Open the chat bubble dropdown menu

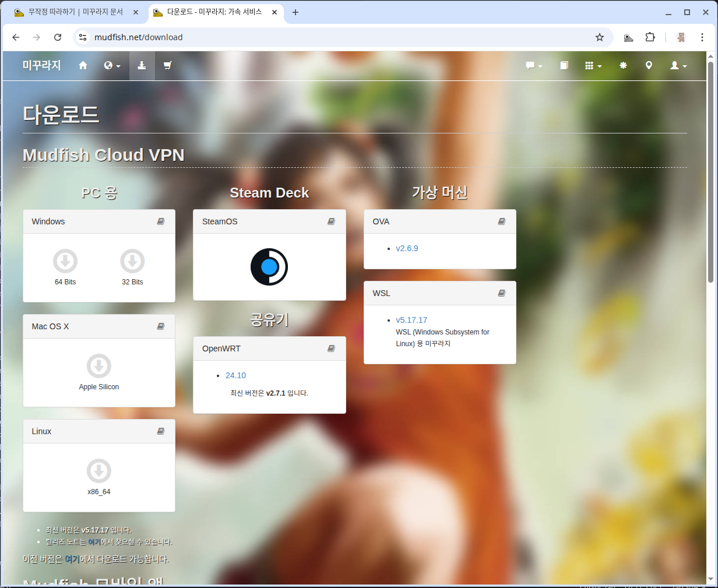click(x=534, y=65)
